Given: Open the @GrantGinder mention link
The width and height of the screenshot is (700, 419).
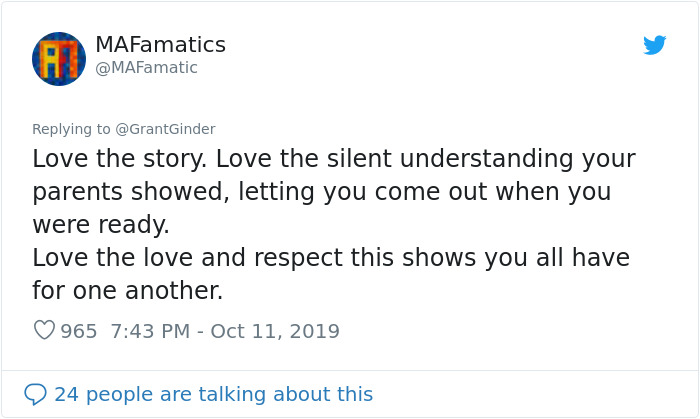Looking at the screenshot, I should pyautogui.click(x=165, y=129).
